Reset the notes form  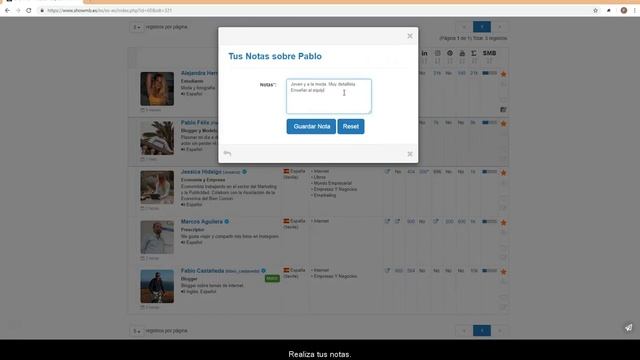point(351,127)
